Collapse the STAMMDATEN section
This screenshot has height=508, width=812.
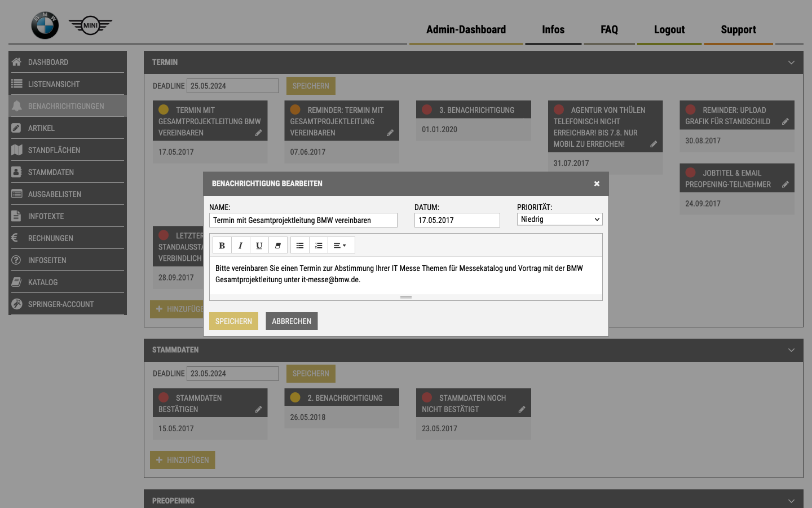791,350
